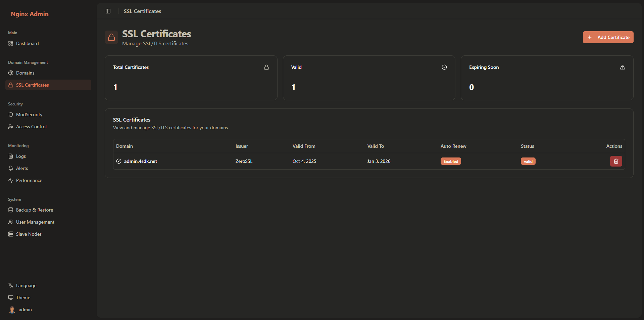The image size is (644, 320).
Task: Toggle the Enabled auto renew badge
Action: [451, 161]
